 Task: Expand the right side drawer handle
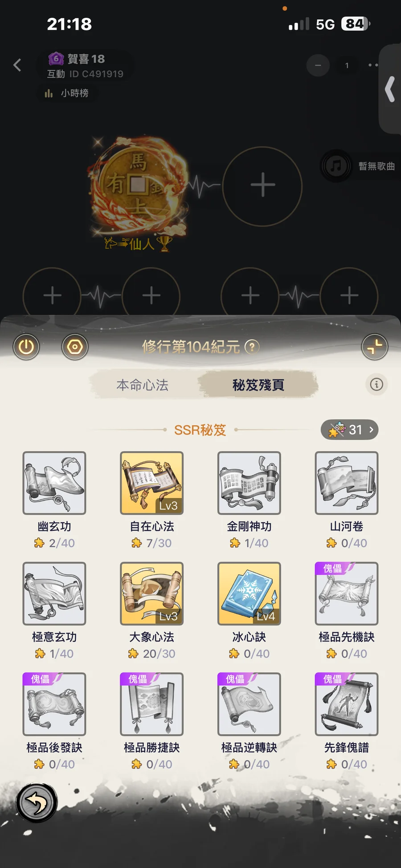(390, 89)
